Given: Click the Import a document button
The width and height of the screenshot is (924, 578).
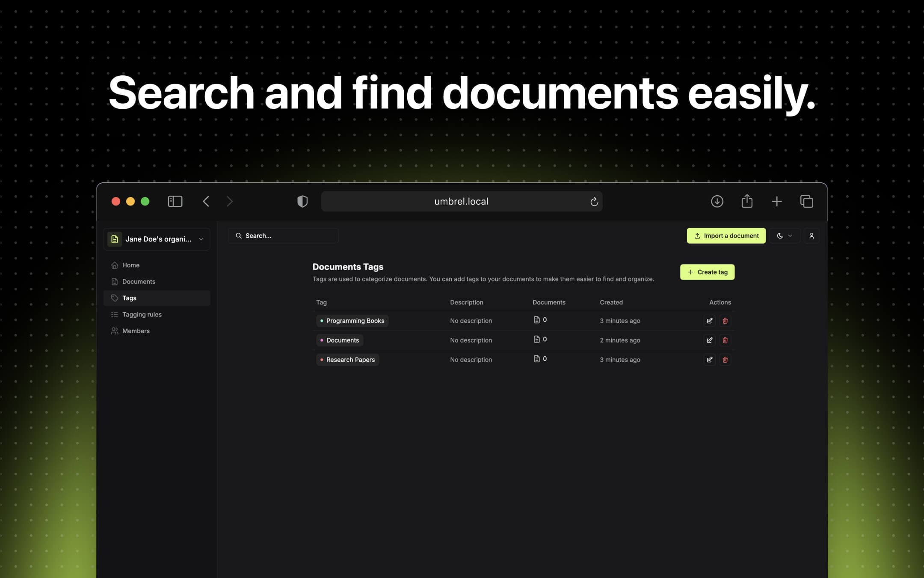Looking at the screenshot, I should point(726,235).
